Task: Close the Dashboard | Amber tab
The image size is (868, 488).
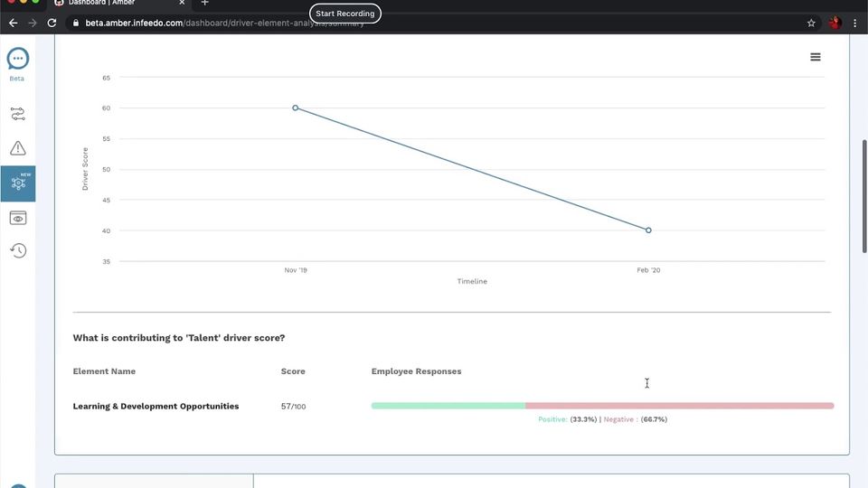Action: click(x=182, y=3)
